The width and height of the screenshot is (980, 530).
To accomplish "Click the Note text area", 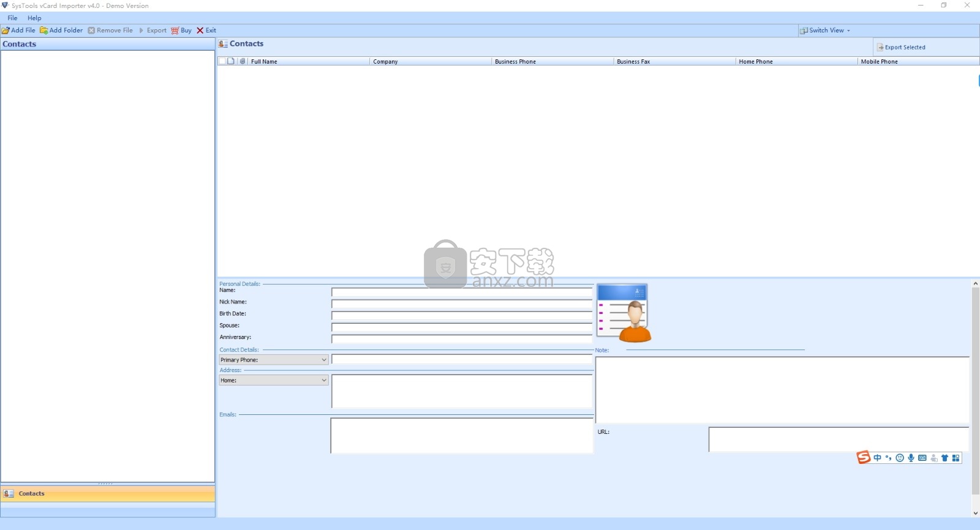I will pos(782,390).
